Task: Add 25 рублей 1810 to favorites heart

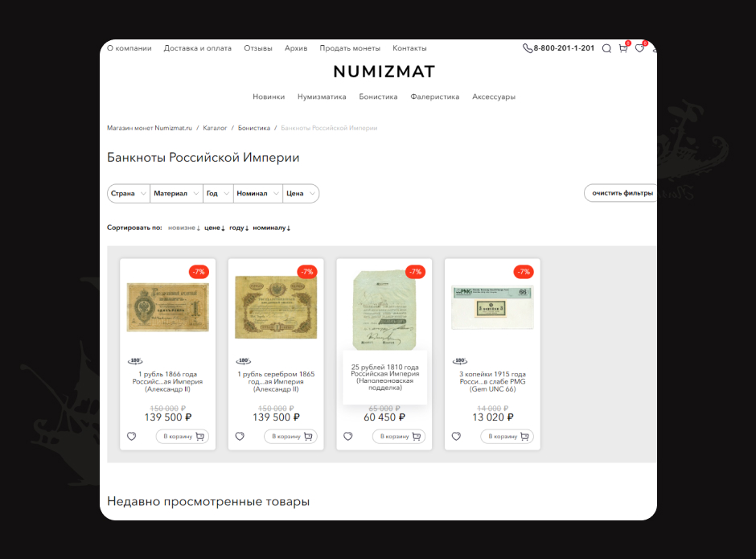Action: coord(348,437)
